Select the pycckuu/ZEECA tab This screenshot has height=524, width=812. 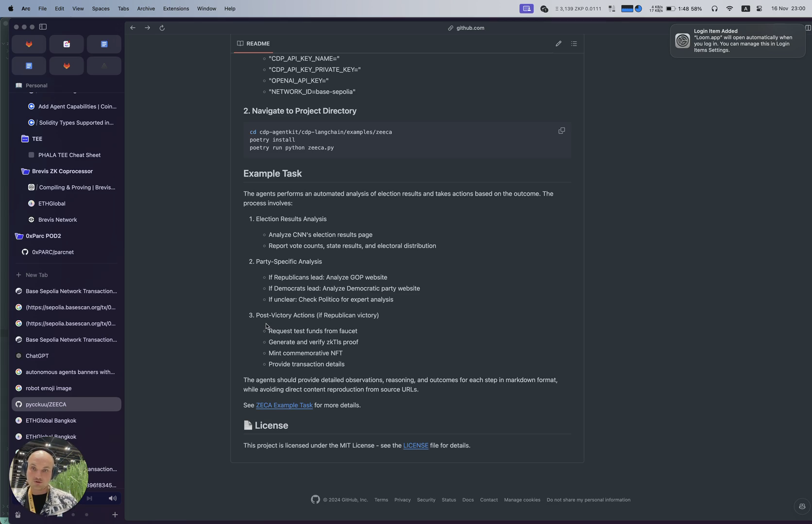click(x=67, y=404)
